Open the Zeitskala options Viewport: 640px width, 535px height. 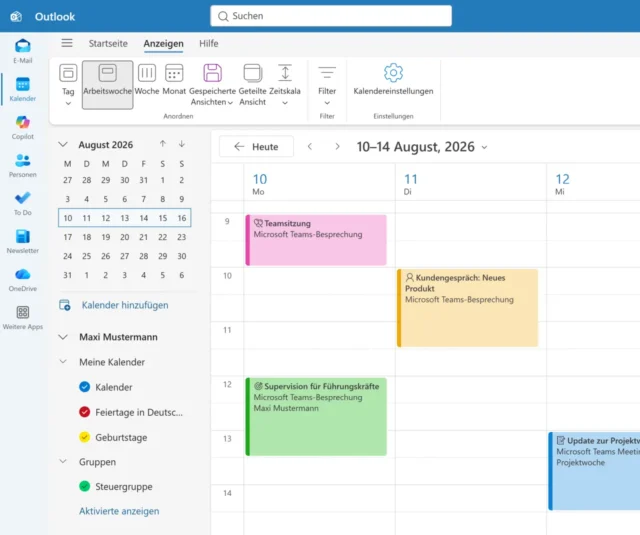click(284, 85)
